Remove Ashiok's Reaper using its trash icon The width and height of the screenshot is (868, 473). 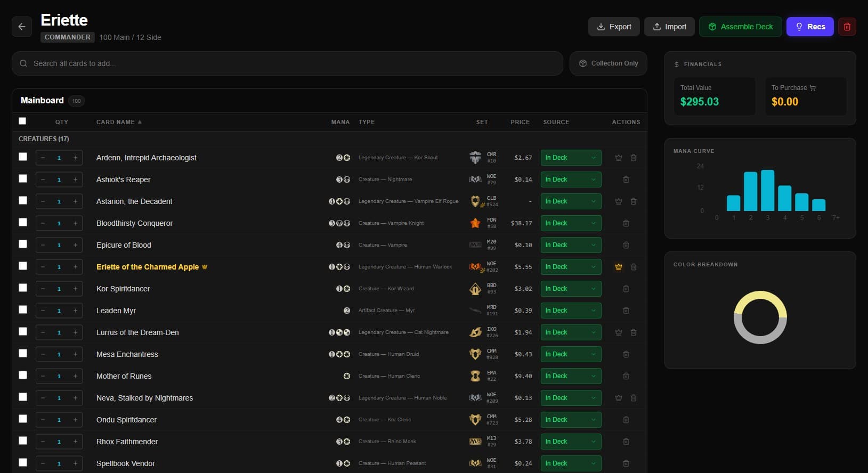pyautogui.click(x=626, y=180)
